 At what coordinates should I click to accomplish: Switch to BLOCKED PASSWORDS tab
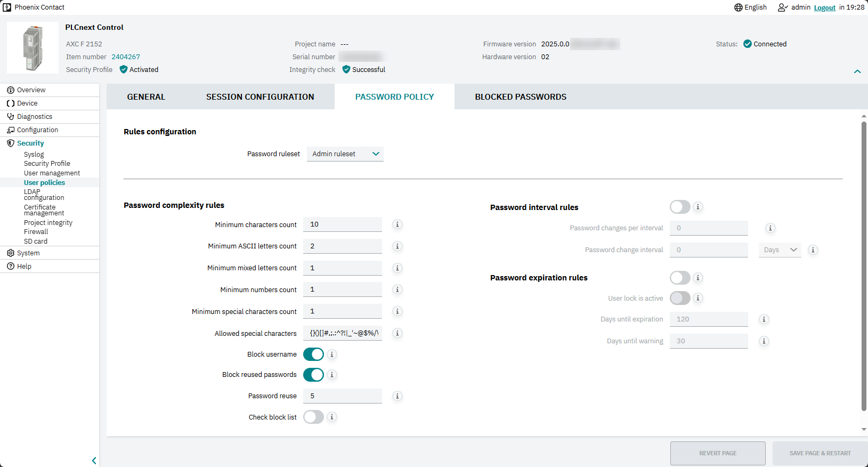[x=521, y=97]
